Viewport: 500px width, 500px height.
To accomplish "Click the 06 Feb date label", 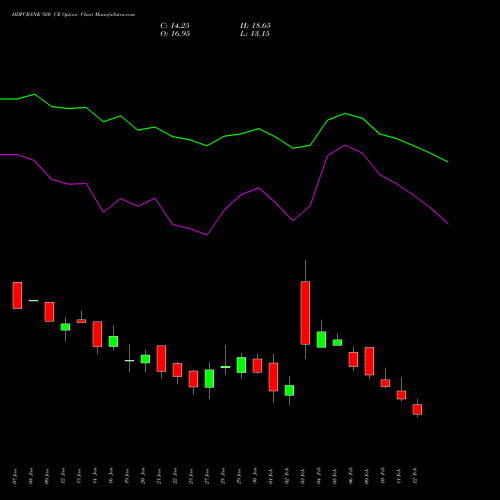I will click(x=351, y=476).
